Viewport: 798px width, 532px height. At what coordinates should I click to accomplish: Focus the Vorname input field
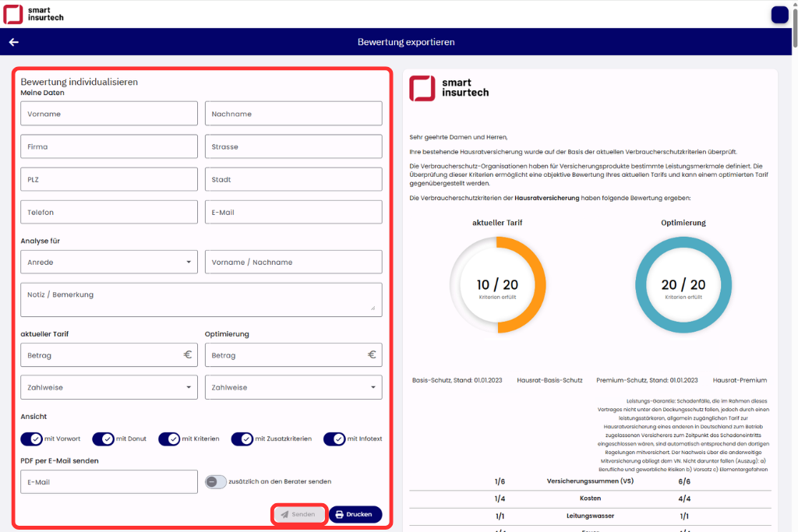[x=109, y=114]
